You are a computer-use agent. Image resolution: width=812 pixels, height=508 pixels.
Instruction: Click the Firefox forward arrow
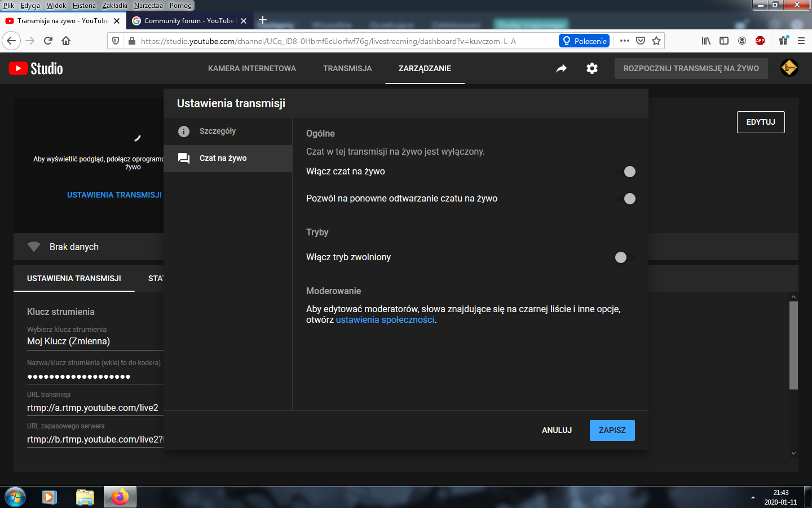point(30,41)
